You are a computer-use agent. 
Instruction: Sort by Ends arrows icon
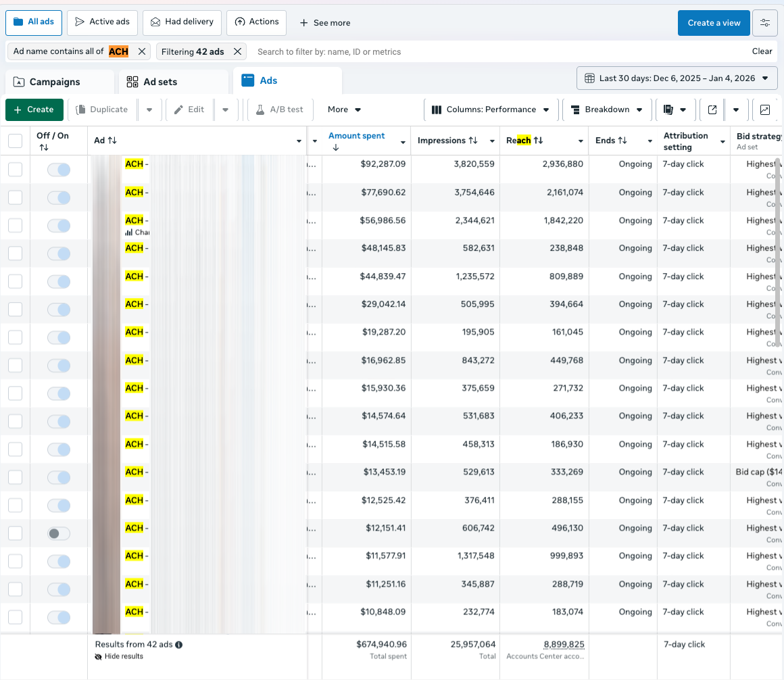click(622, 141)
